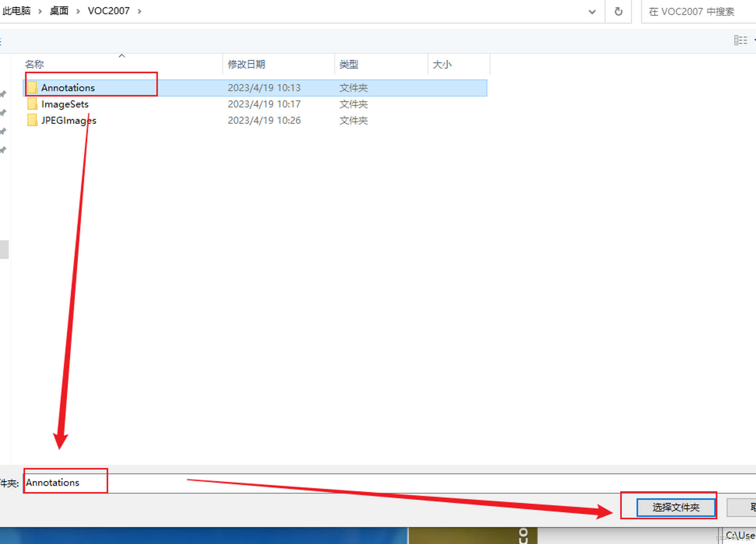Click VOC2007 in the address breadcrumb
Screen dimensions: 756x544
(108, 11)
